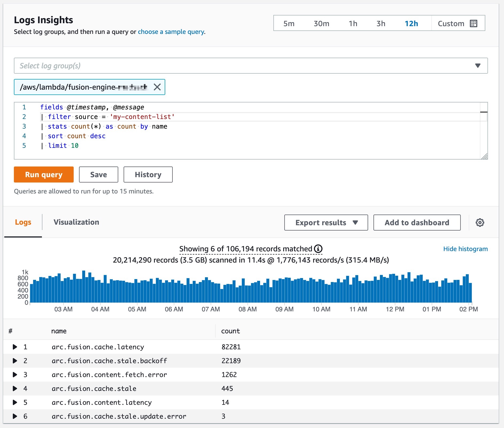Viewport: 504px width, 428px height.
Task: Expand row 6 arc.fusion.cache.stale.update.error
Action: click(15, 416)
